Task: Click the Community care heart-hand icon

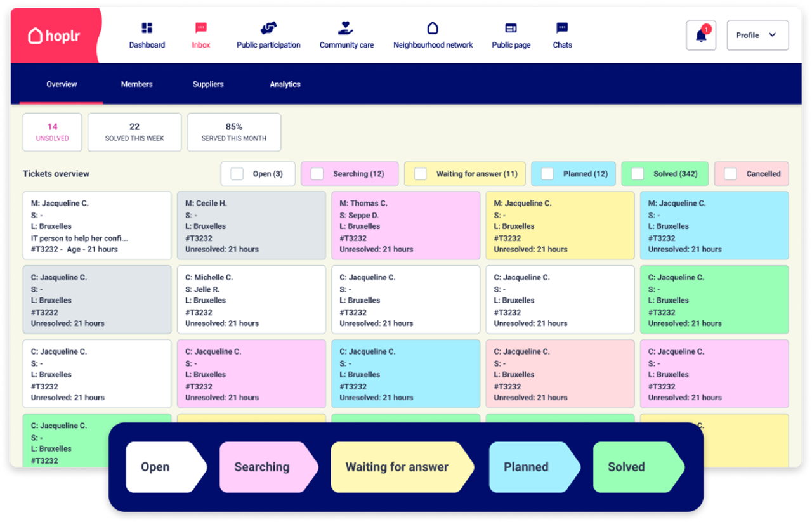Action: [x=346, y=28]
